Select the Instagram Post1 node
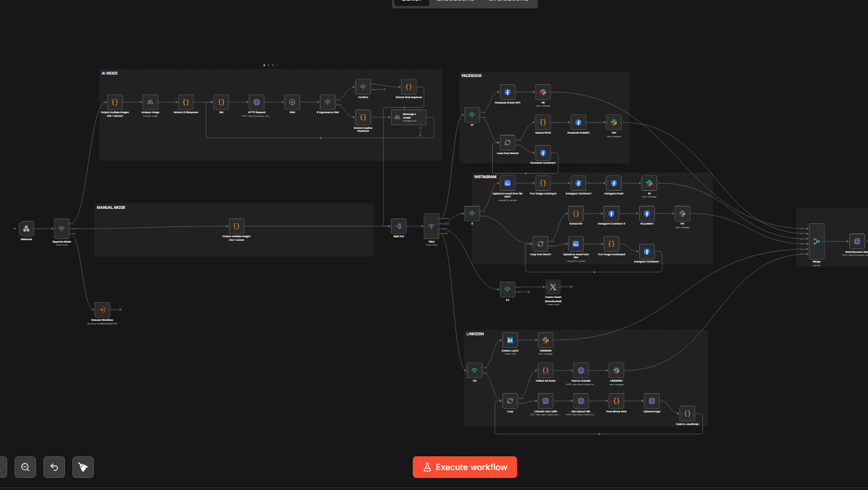The width and height of the screenshot is (868, 490). click(x=614, y=183)
